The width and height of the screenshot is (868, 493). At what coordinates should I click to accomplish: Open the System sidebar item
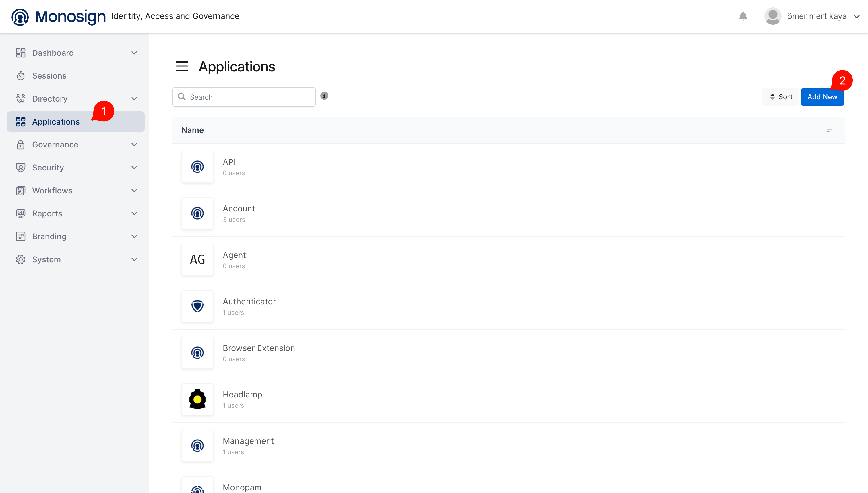click(76, 260)
